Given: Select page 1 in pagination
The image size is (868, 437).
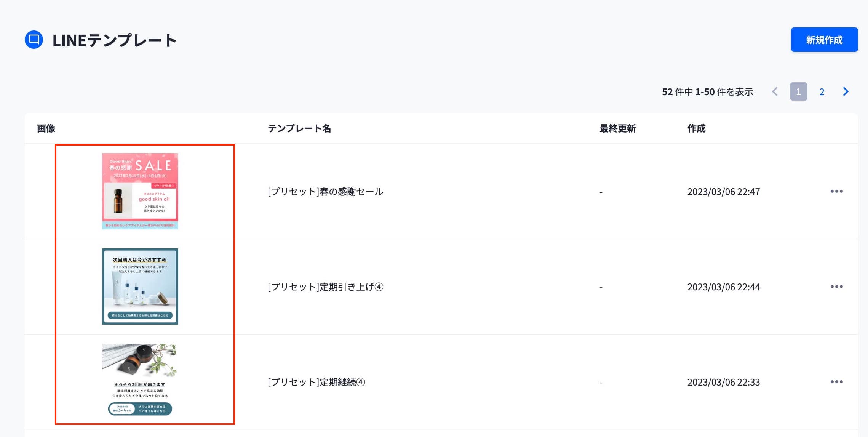Looking at the screenshot, I should point(798,92).
